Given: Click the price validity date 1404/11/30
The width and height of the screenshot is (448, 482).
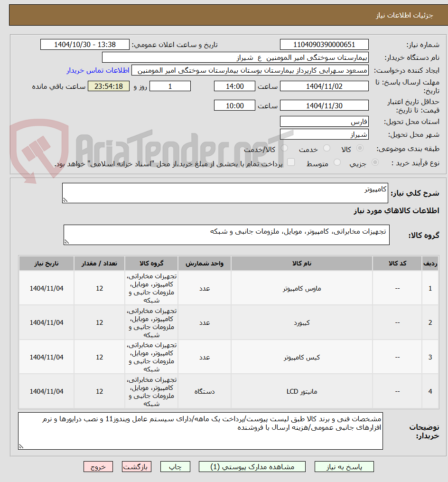Looking at the screenshot, I should click(324, 105).
